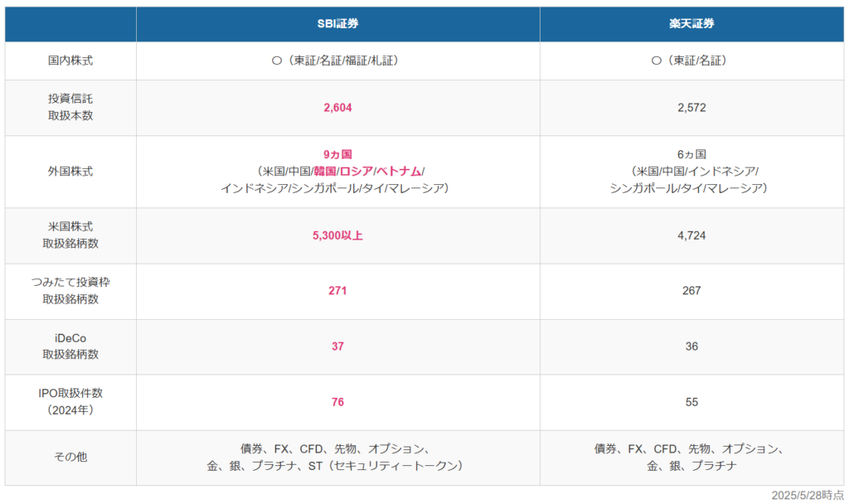Click the 6カ国 foreign stocks heading
This screenshot has width=849, height=504.
(x=691, y=154)
